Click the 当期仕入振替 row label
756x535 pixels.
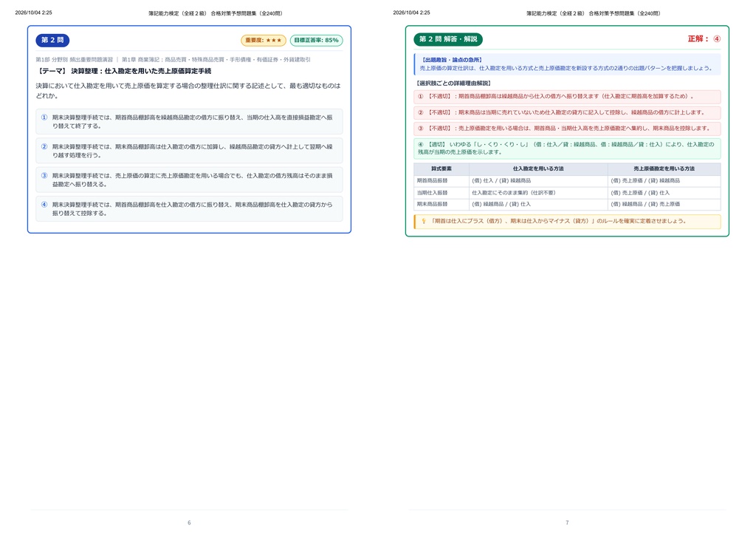click(x=432, y=192)
